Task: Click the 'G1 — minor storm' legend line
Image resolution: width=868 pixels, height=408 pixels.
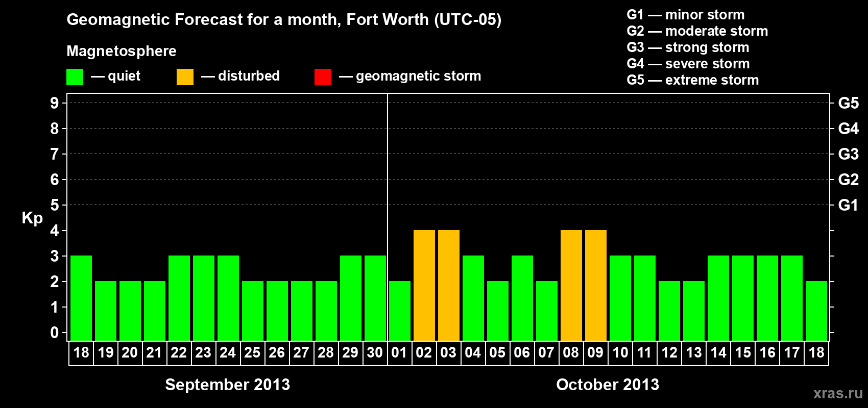Action: [686, 15]
